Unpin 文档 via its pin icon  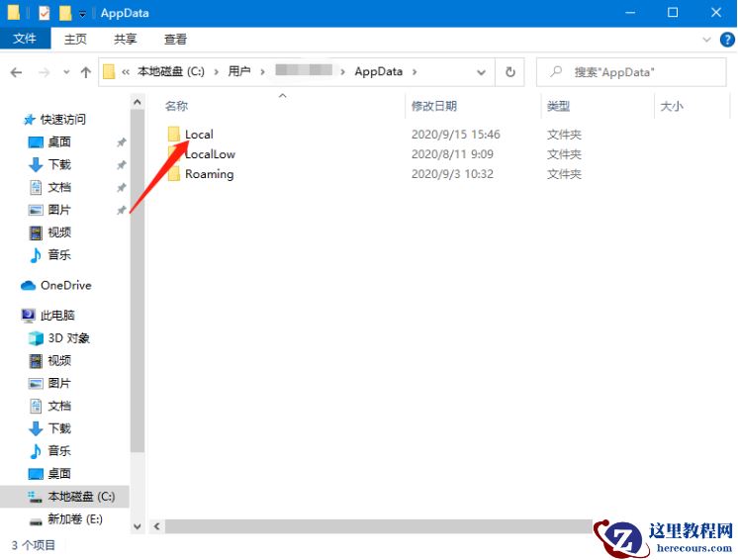[122, 187]
